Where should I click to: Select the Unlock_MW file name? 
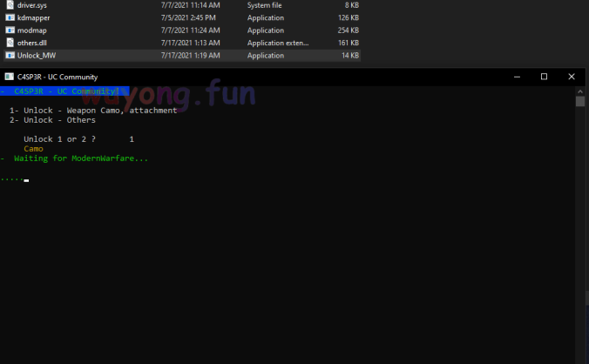tap(37, 55)
